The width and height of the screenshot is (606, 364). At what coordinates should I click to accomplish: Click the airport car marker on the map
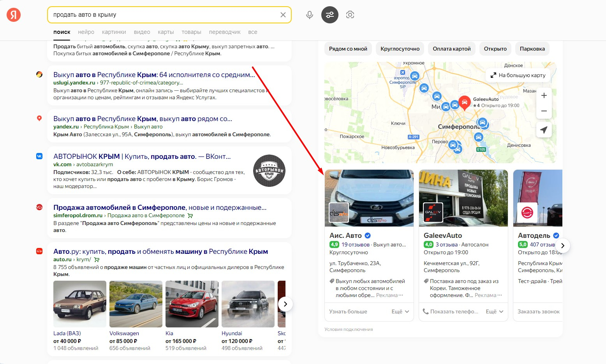pyautogui.click(x=415, y=76)
